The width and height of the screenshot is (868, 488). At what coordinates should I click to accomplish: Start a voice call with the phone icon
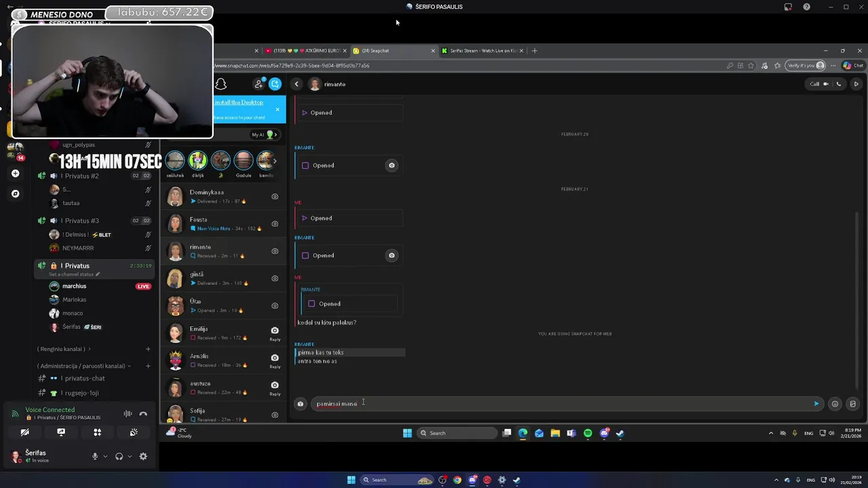click(x=839, y=84)
